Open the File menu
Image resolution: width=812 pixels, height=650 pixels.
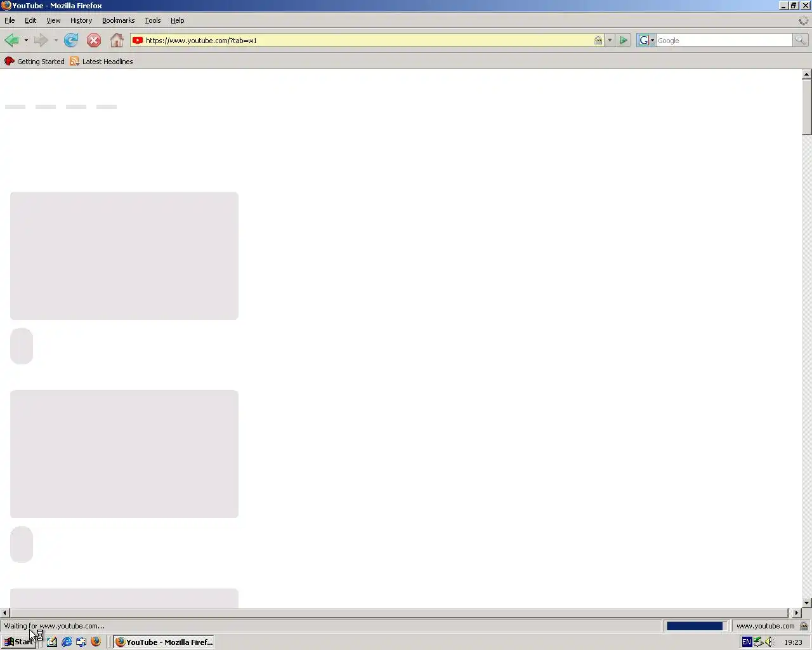point(10,20)
